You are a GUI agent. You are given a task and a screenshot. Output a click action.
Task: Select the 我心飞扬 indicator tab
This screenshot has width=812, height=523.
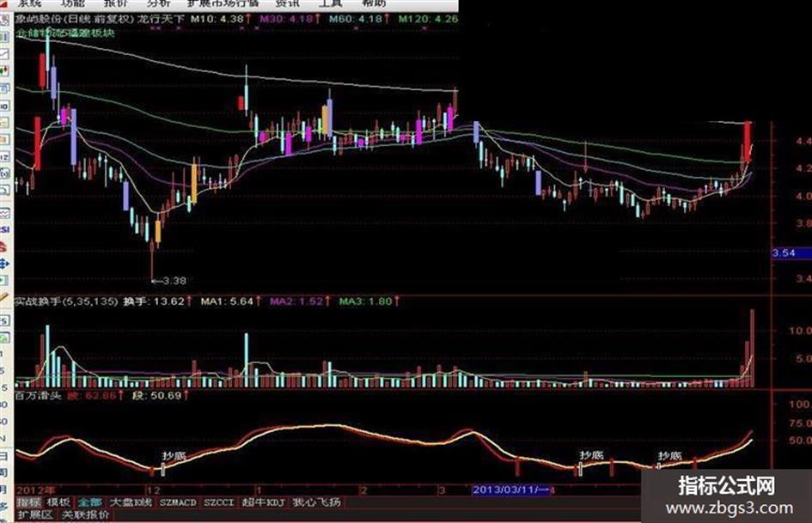(316, 502)
